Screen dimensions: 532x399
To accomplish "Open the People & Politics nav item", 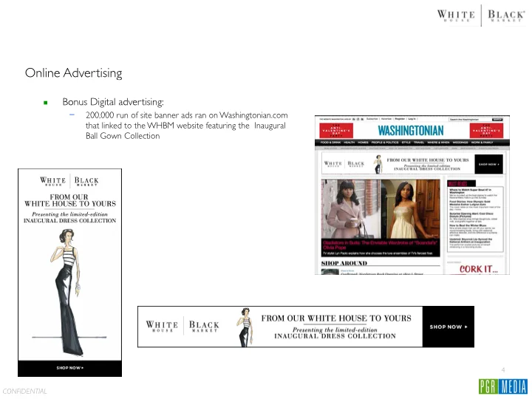I will (x=385, y=143).
